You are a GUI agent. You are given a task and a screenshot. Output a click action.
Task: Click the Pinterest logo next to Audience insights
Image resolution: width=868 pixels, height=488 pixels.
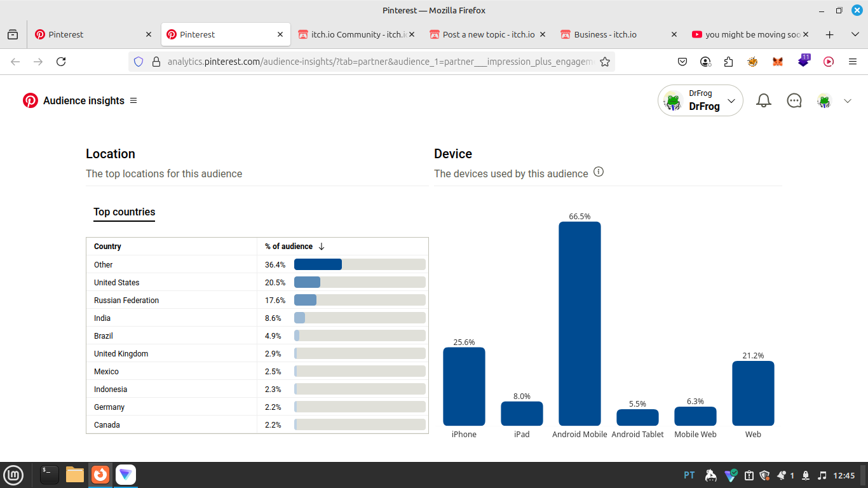click(30, 100)
